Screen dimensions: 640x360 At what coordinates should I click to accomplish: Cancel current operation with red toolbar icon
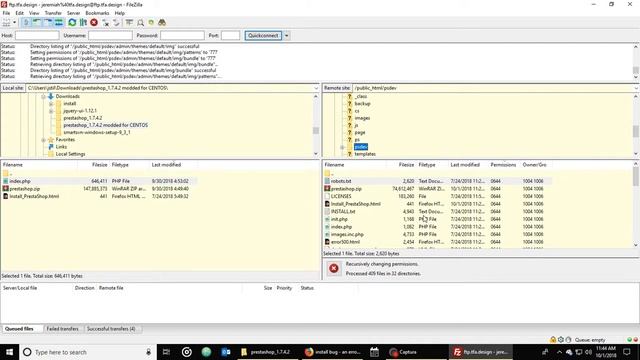94,22
